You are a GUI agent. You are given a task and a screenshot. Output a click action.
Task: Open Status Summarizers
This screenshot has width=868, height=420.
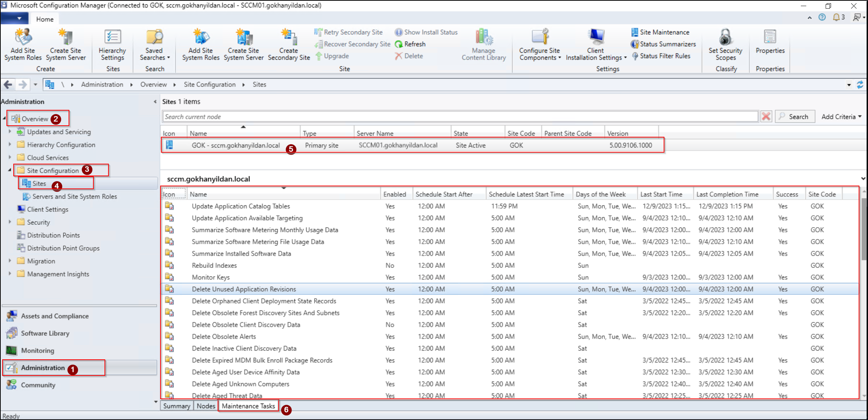[x=663, y=44]
